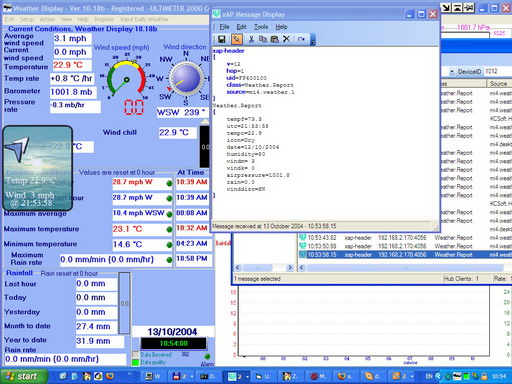The width and height of the screenshot is (512, 384).
Task: Click the wind speed gauge dial
Action: coord(127,79)
